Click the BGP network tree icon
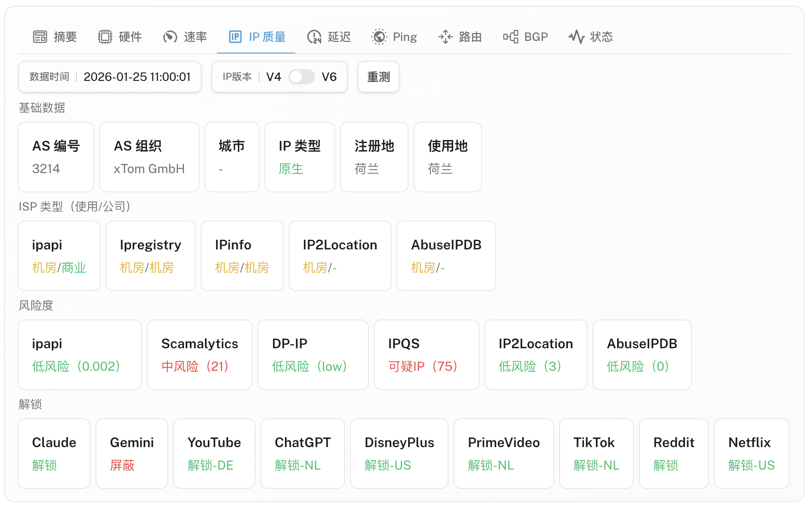Viewport: 812px width, 513px height. 511,37
